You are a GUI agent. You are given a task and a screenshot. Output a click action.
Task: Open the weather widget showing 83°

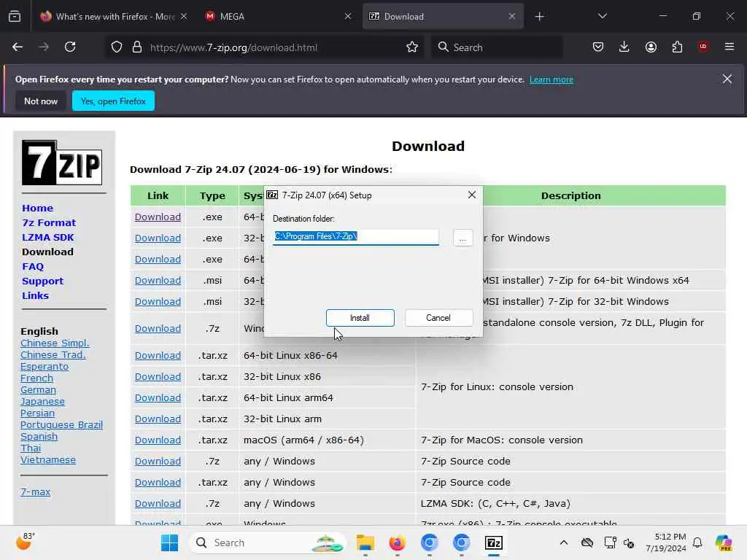[26, 542]
